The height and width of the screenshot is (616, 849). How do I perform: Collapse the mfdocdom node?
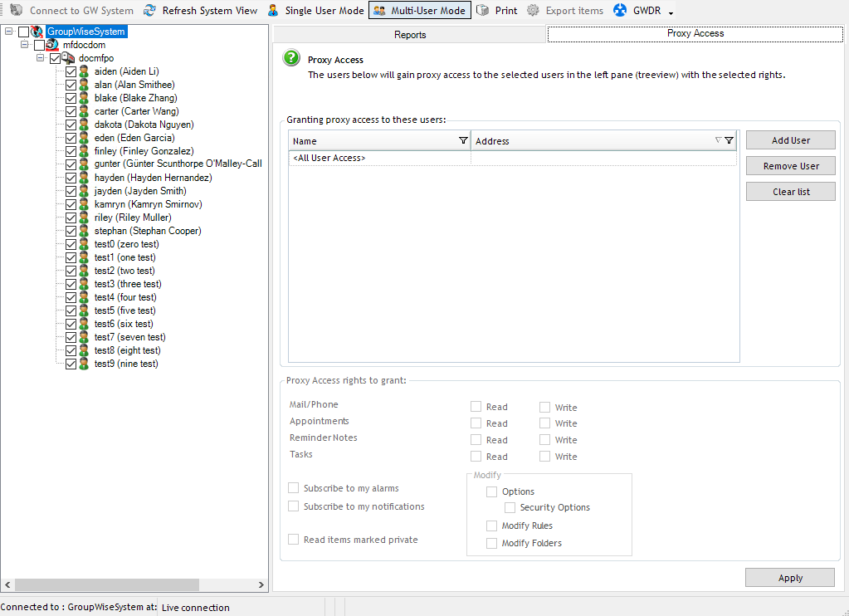(x=24, y=44)
